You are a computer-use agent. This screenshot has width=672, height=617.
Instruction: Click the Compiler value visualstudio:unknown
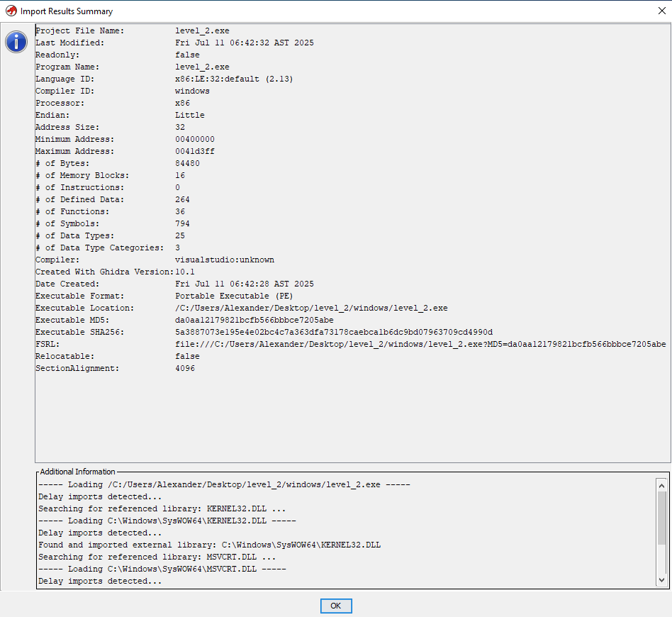225,260
